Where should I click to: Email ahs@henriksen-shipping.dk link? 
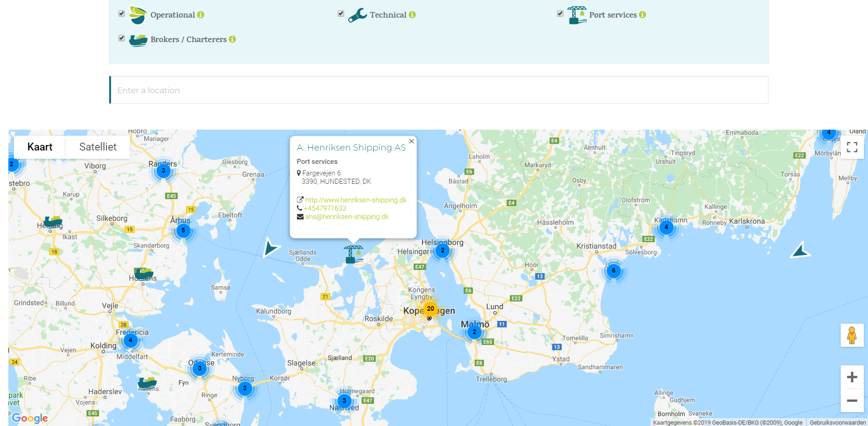(347, 217)
